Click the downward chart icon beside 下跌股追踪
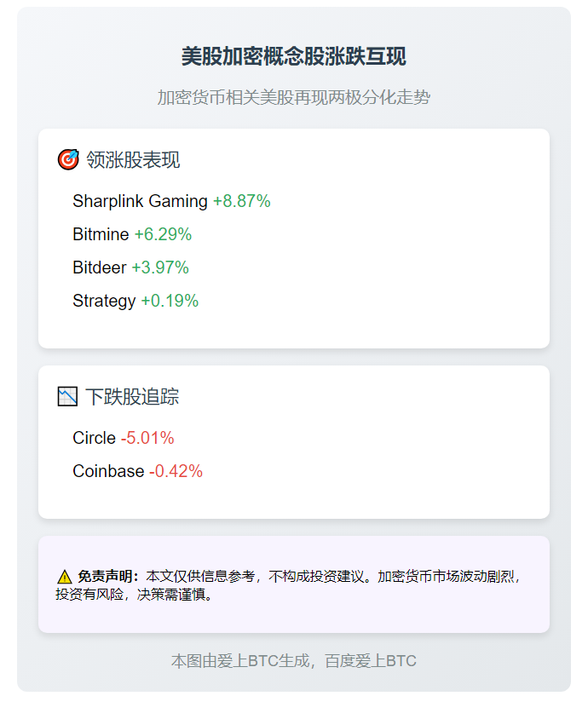 [x=67, y=396]
